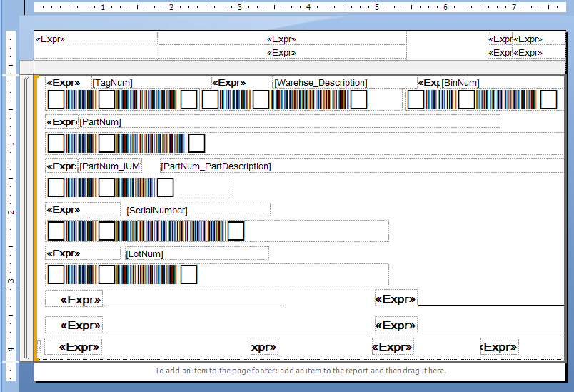Select the [PartNum_IUM] field textbox
Viewport: 574px width, 392px height.
[x=110, y=166]
